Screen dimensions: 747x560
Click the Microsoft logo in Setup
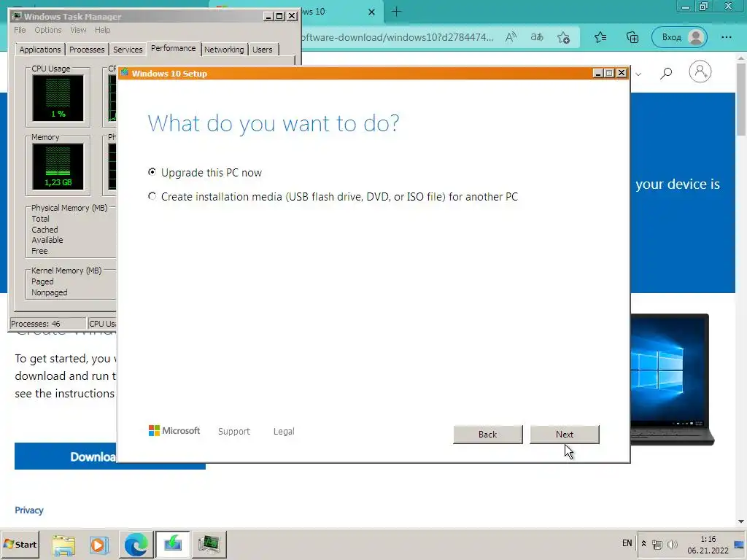174,431
